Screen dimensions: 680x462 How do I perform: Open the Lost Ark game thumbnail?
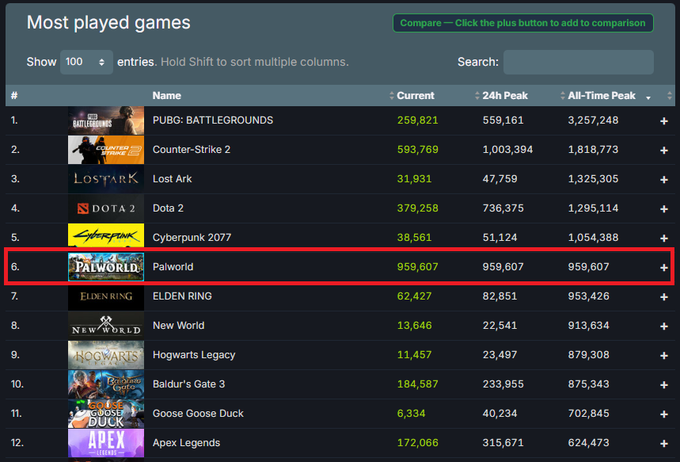click(106, 179)
